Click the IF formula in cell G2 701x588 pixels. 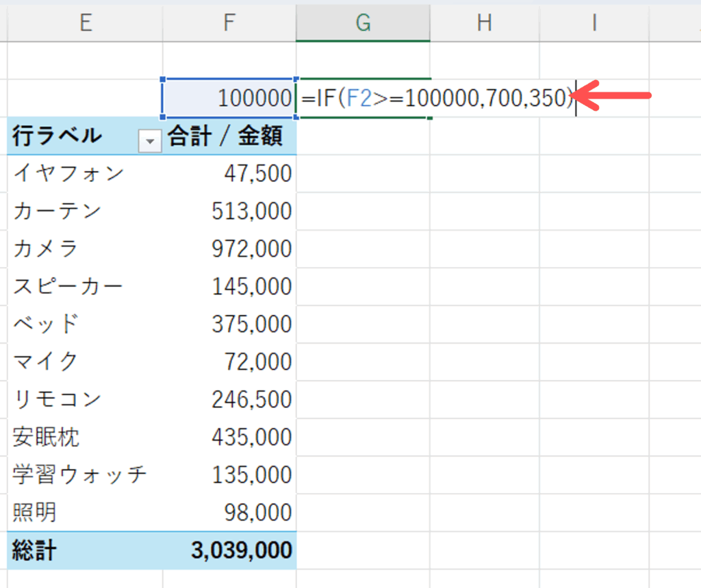tap(435, 99)
